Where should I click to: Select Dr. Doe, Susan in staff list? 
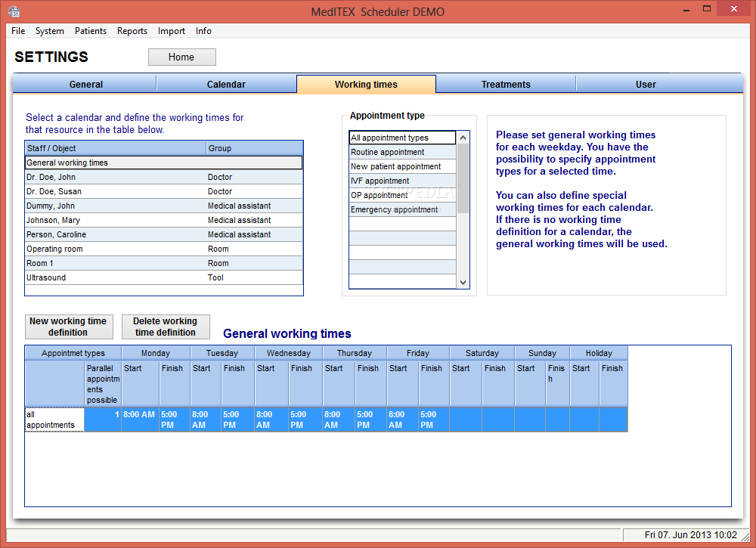pos(163,191)
